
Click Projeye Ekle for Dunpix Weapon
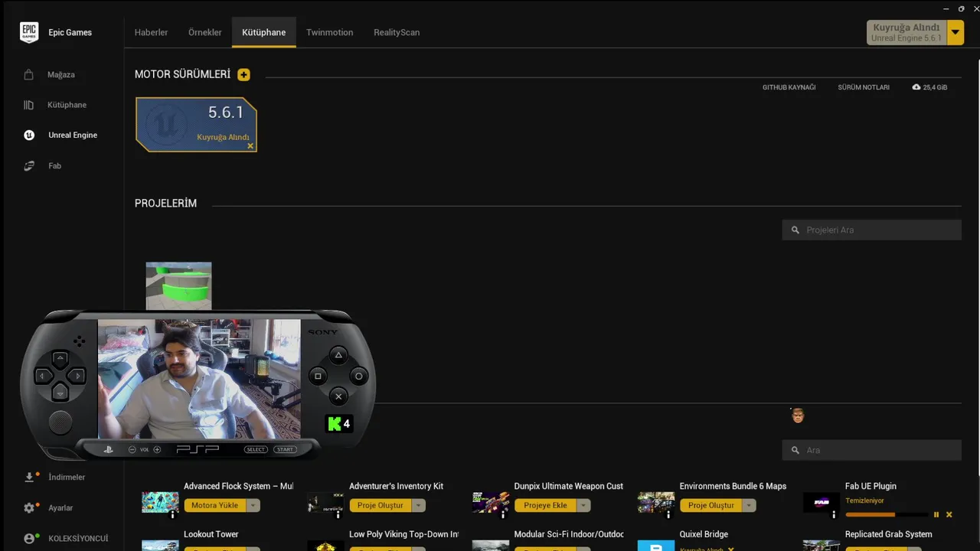coord(546,505)
